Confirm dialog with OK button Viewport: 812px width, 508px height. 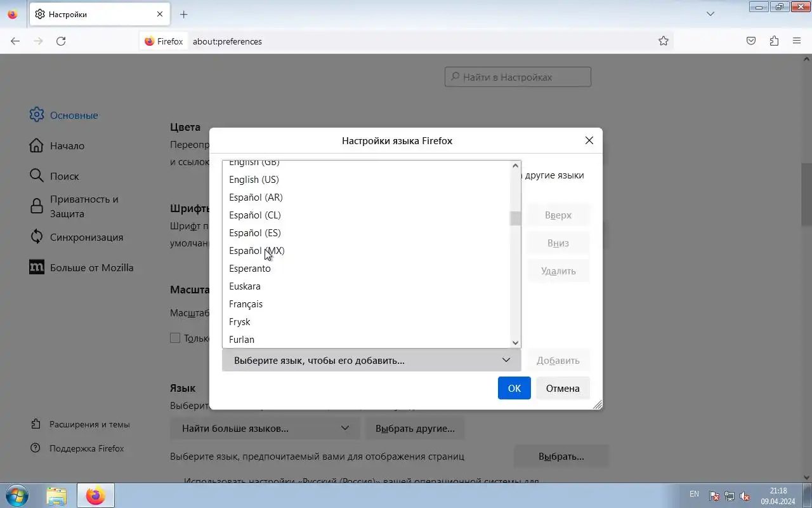(x=514, y=388)
